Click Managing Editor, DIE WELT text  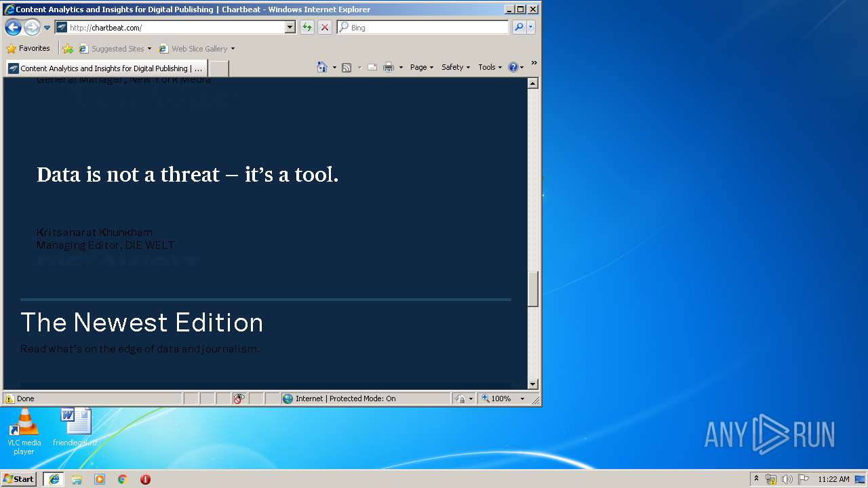[105, 245]
